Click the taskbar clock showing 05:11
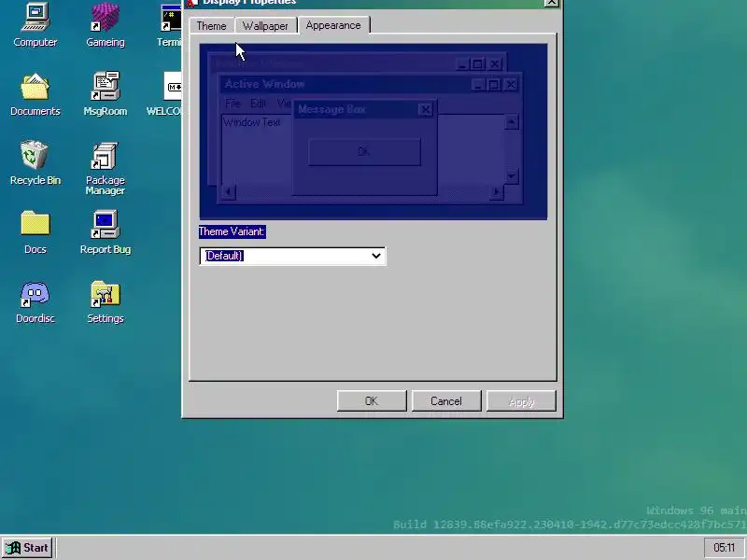Viewport: 747px width, 560px height. [x=725, y=548]
